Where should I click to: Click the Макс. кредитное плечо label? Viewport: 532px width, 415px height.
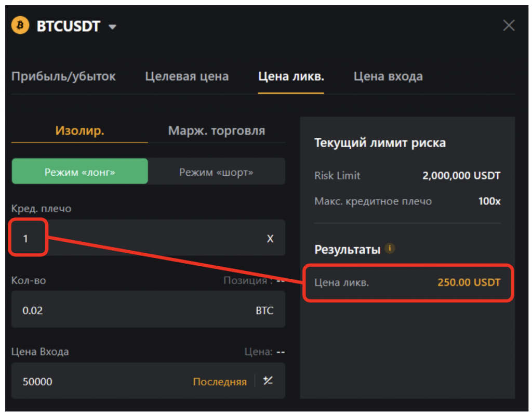[x=373, y=201]
